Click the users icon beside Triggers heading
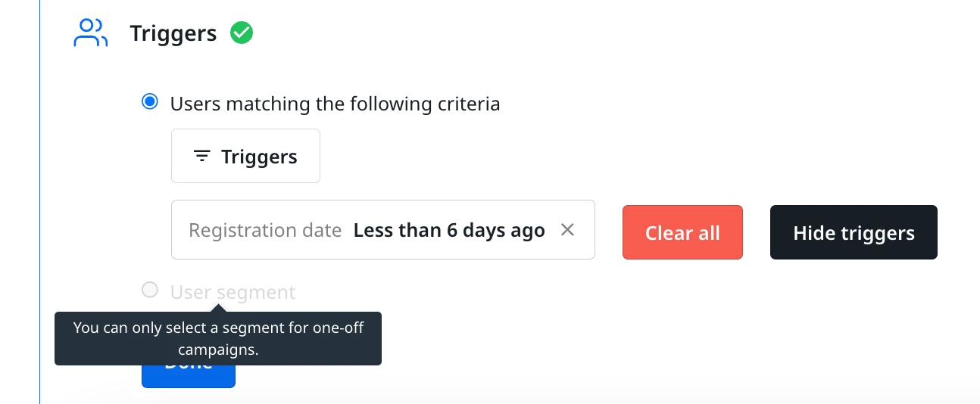 coord(90,33)
